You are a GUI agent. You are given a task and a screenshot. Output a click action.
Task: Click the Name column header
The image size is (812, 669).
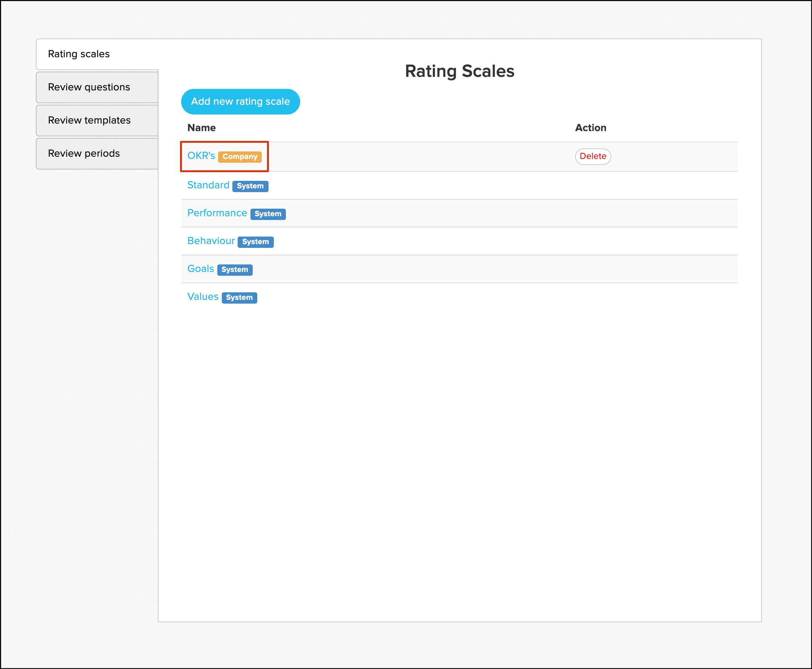(x=201, y=128)
